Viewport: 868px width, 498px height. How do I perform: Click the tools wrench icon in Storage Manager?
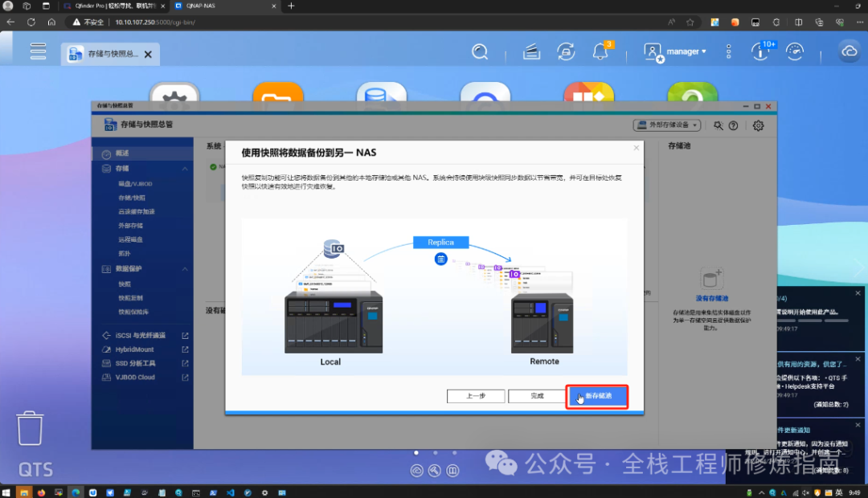click(x=718, y=125)
